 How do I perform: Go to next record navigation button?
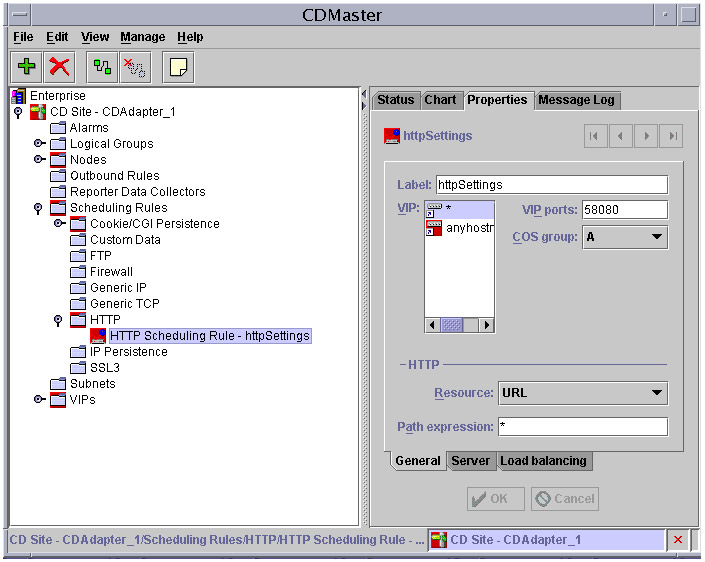click(646, 136)
